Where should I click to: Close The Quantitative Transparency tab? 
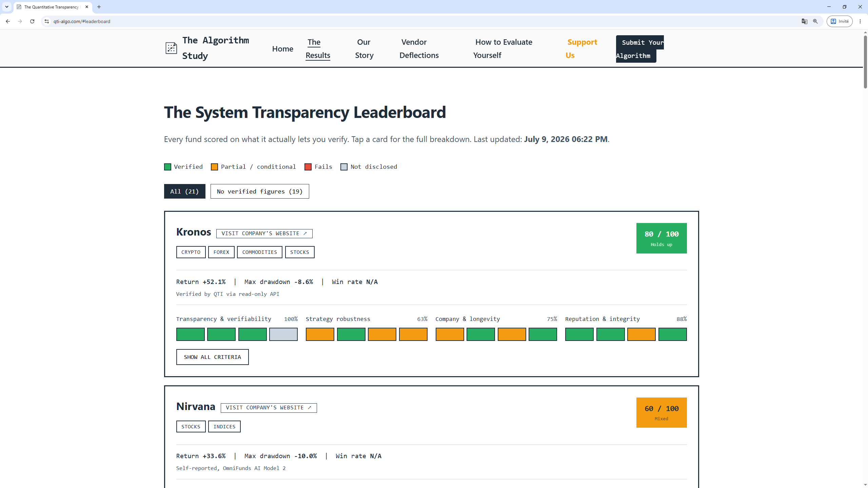pyautogui.click(x=87, y=7)
